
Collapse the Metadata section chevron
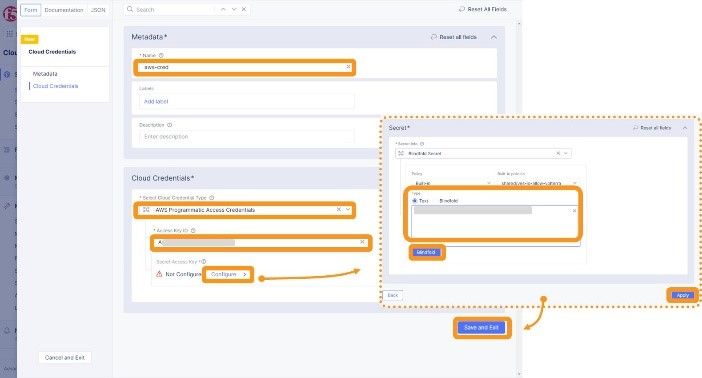coord(494,37)
